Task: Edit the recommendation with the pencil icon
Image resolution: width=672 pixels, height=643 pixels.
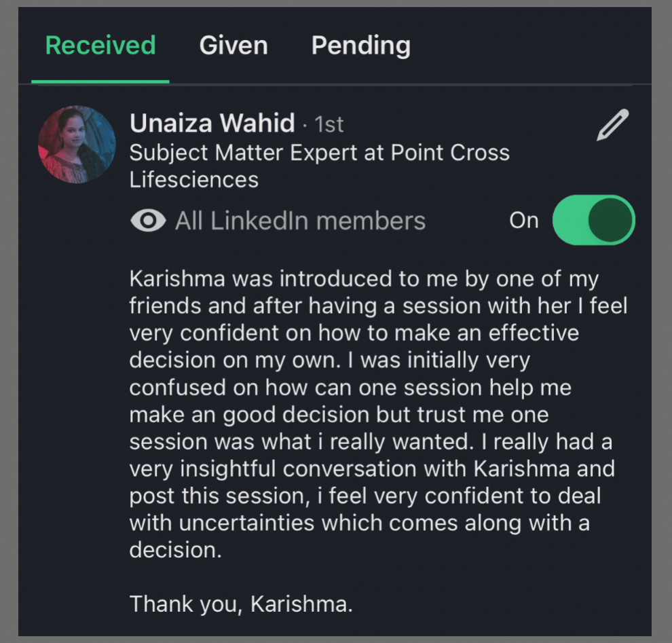Action: coord(612,126)
